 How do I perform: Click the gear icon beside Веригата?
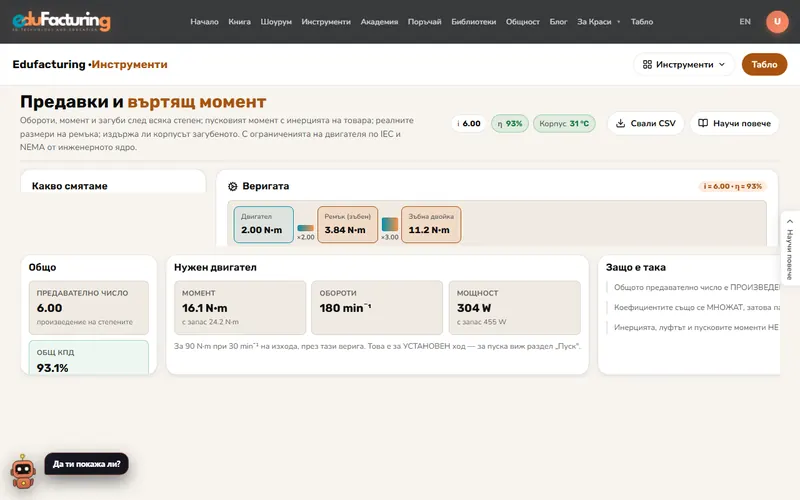pos(233,186)
